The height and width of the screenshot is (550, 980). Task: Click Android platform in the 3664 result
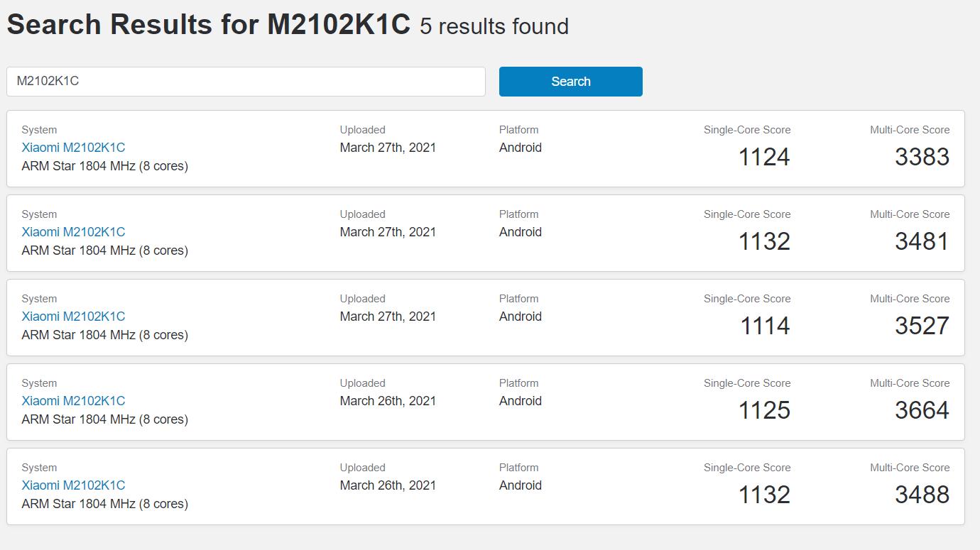pyautogui.click(x=520, y=401)
